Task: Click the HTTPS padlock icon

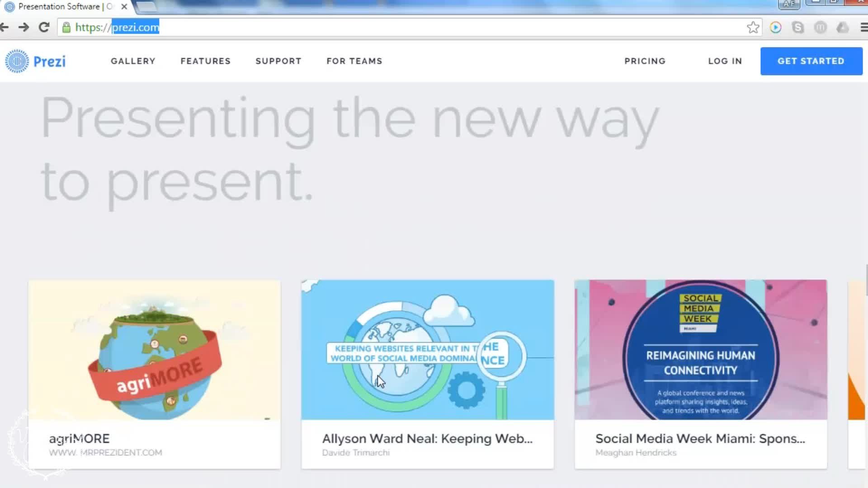Action: point(66,27)
